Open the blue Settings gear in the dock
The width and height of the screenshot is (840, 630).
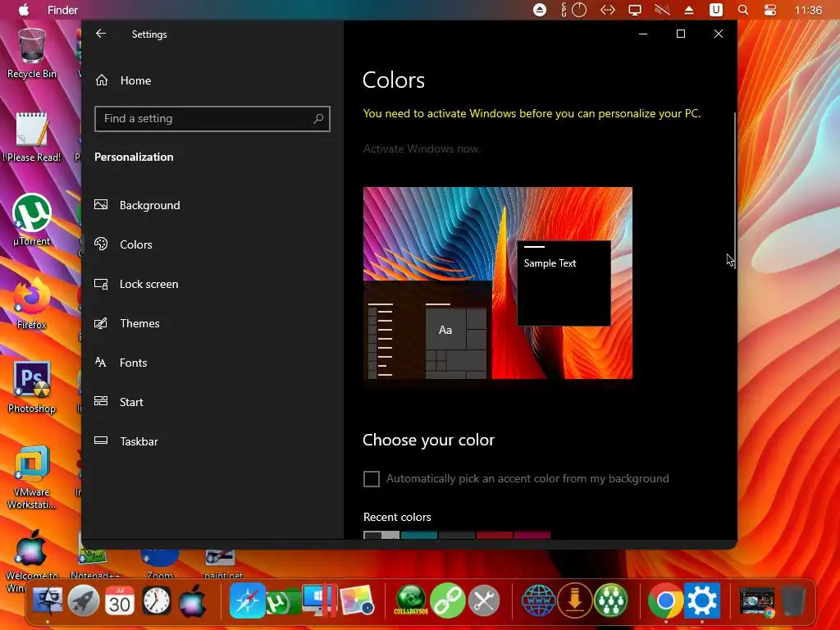(702, 601)
